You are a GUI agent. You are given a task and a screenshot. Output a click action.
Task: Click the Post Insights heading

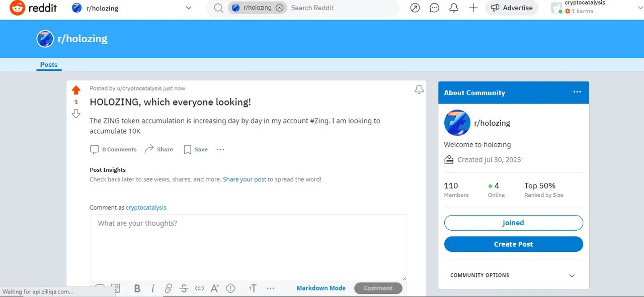[108, 170]
